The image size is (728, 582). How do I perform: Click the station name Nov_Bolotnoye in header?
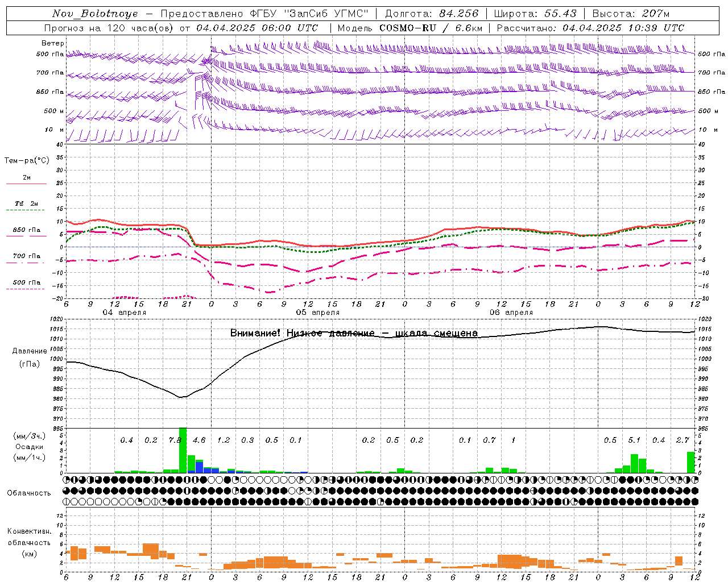[95, 14]
